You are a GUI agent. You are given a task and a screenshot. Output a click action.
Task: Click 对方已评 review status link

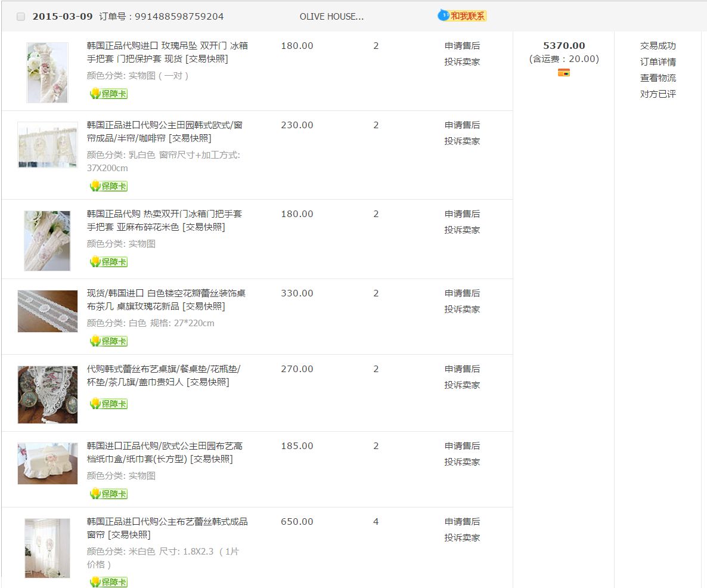click(658, 94)
